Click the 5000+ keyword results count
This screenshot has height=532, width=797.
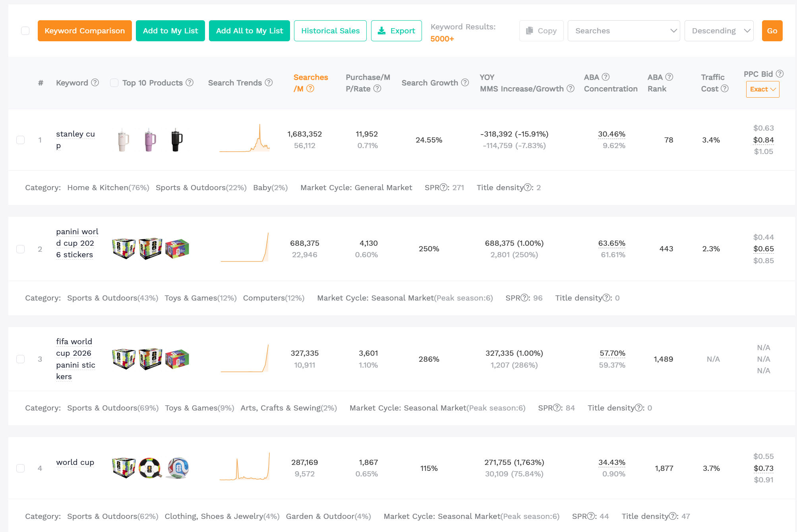[442, 39]
